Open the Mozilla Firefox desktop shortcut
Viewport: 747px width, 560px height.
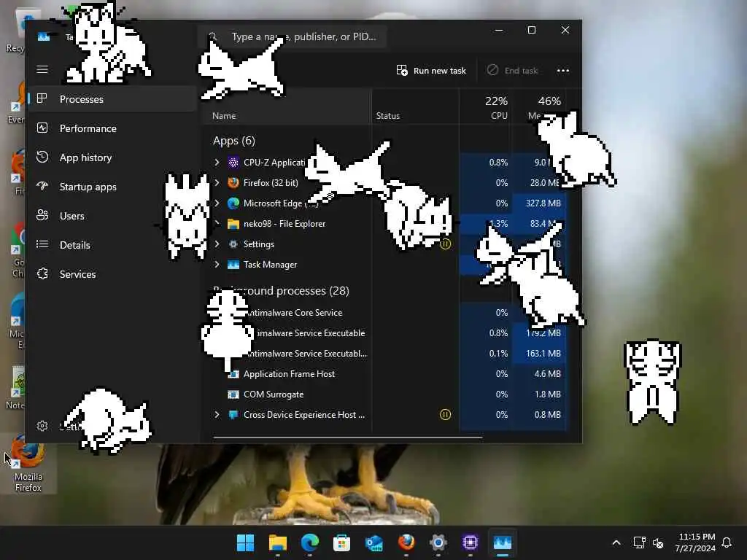tap(28, 464)
